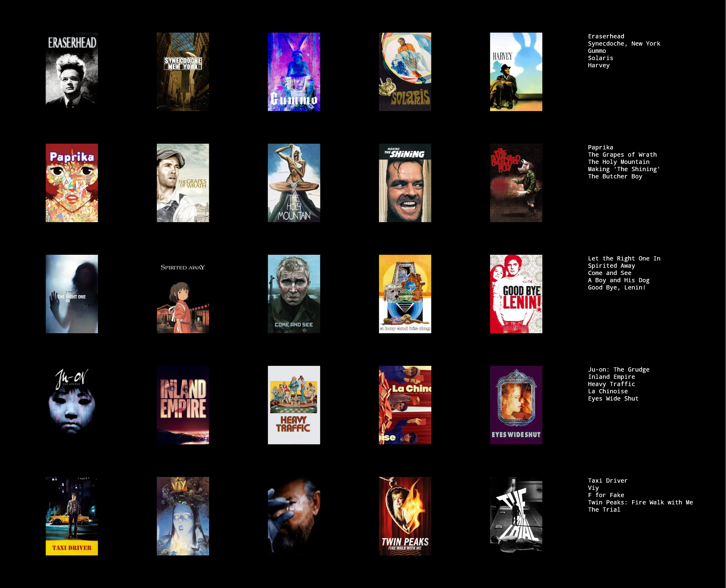The height and width of the screenshot is (588, 726).
Task: Click The Butcher Boy poster
Action: click(x=516, y=183)
